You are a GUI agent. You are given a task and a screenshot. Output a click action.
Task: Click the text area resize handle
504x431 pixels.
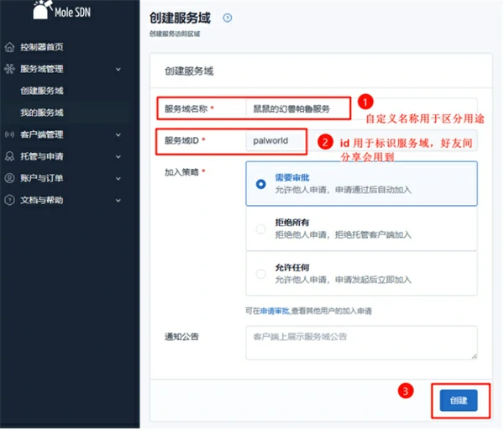(474, 356)
